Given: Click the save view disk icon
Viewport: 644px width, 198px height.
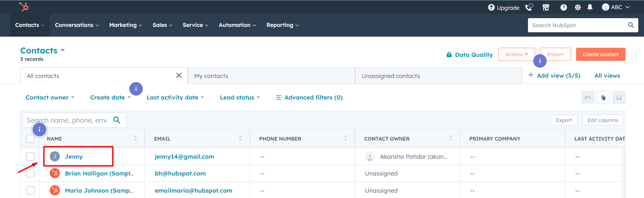Looking at the screenshot, I should (x=619, y=97).
